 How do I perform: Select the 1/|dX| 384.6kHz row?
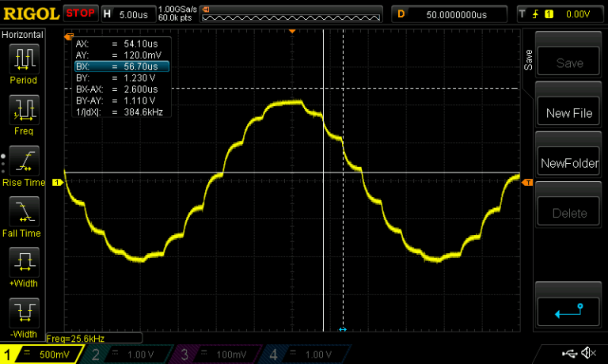click(122, 112)
